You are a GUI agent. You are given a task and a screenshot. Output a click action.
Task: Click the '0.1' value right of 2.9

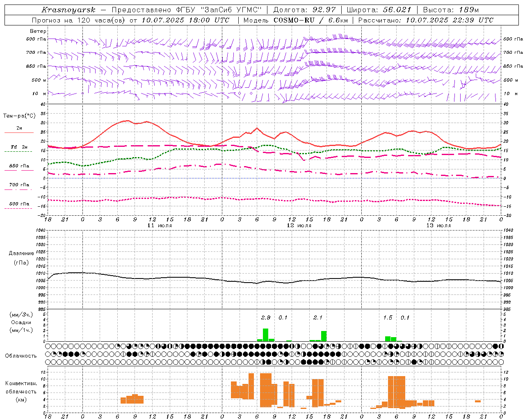[283, 317]
